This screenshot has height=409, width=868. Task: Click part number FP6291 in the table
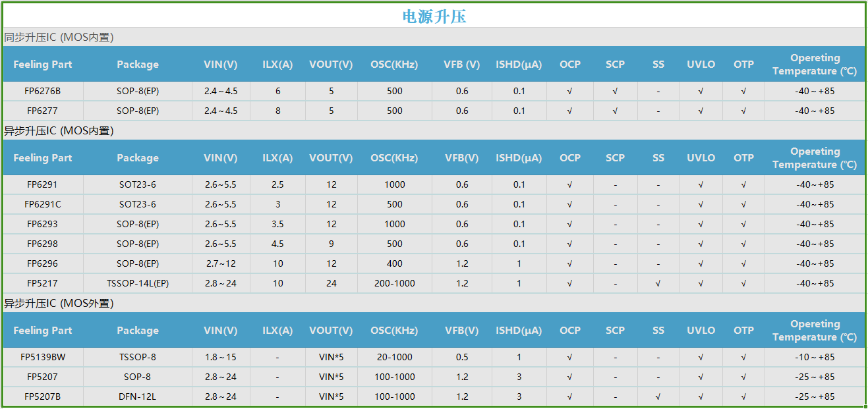tap(43, 184)
